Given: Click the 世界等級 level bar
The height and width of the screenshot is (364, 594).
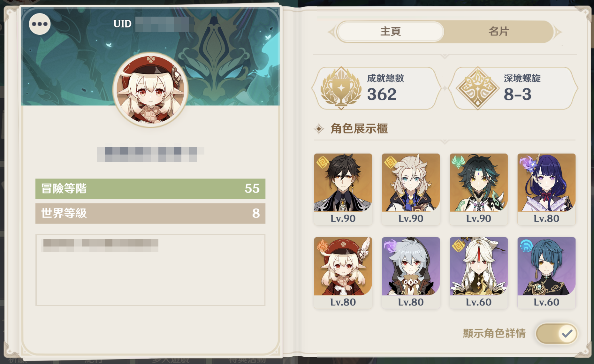Looking at the screenshot, I should [x=150, y=213].
